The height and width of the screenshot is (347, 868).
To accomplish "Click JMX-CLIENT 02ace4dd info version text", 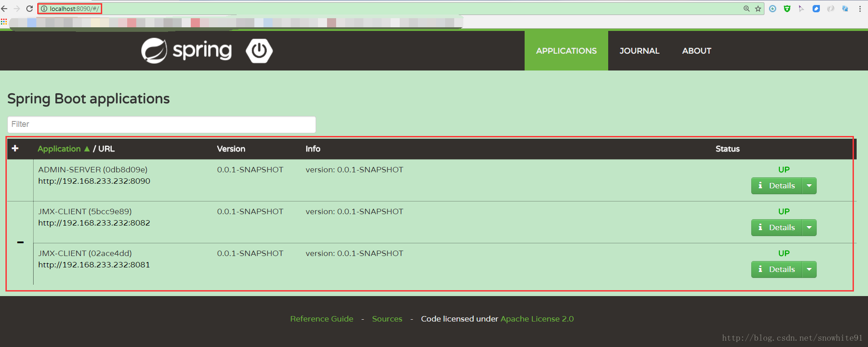I will point(354,253).
